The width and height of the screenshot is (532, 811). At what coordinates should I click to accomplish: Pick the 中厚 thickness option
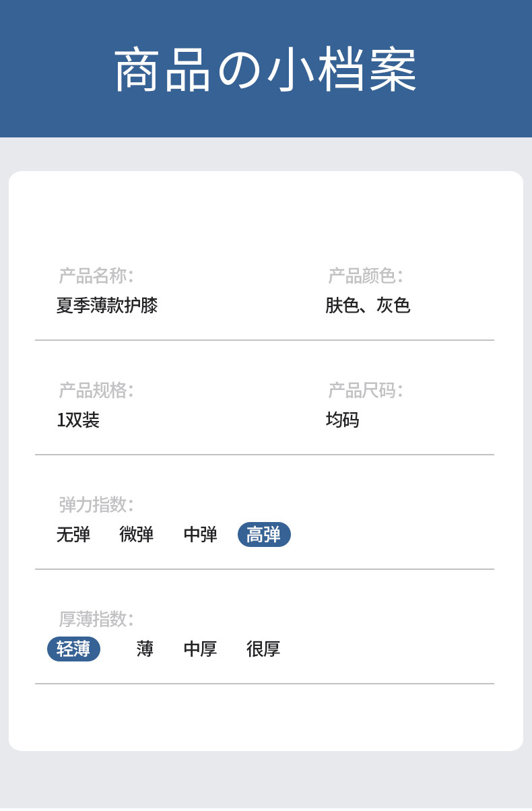tap(201, 649)
